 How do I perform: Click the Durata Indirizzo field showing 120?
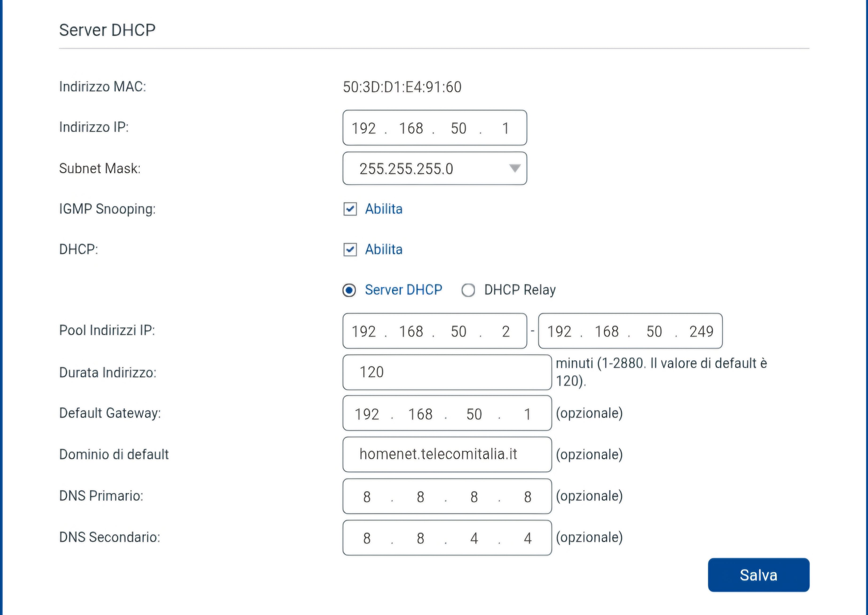(446, 372)
